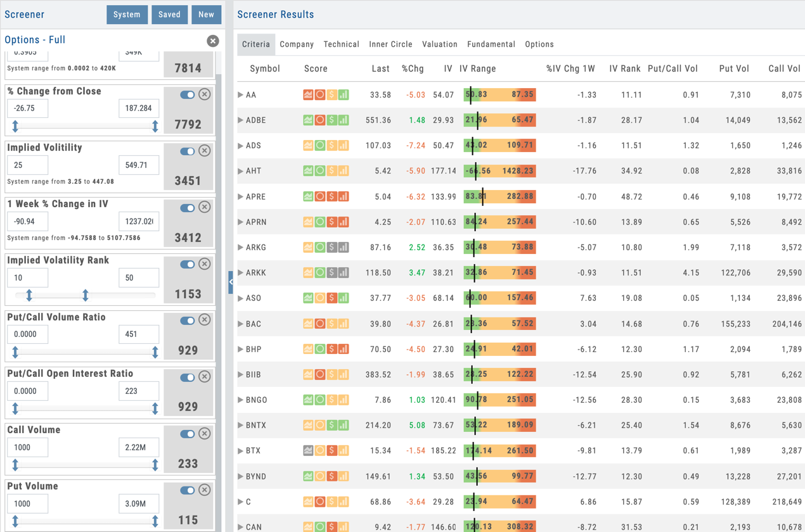The image size is (805, 532).
Task: Click the bar chart score icon for APRN
Action: [x=344, y=222]
